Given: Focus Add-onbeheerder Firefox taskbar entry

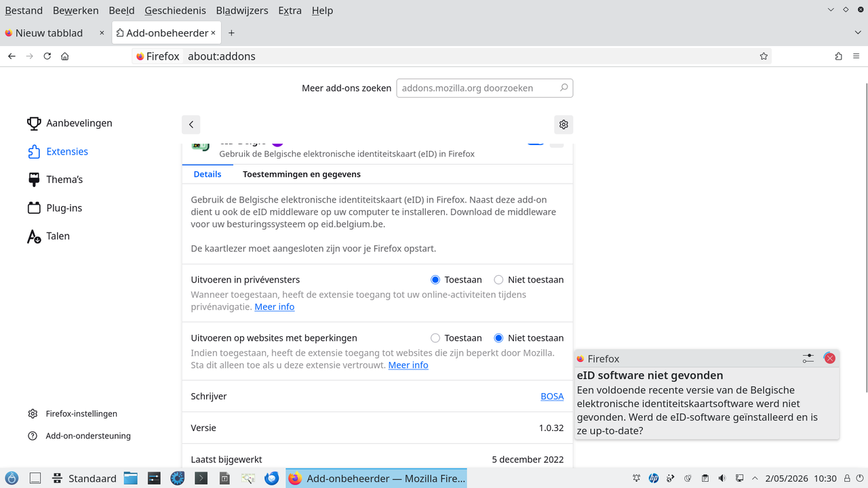Looking at the screenshot, I should point(376,479).
